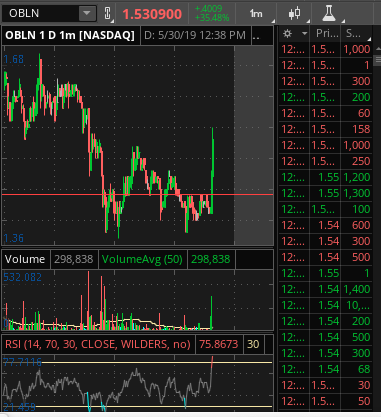The width and height of the screenshot is (381, 417).
Task: Click the green VolumeAvg value 298,838
Action: click(211, 259)
